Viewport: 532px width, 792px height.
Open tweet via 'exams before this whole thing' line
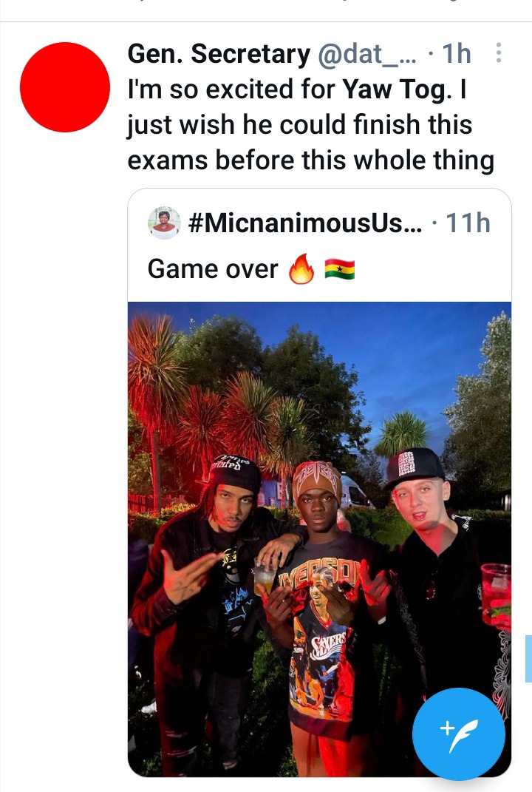click(x=310, y=161)
